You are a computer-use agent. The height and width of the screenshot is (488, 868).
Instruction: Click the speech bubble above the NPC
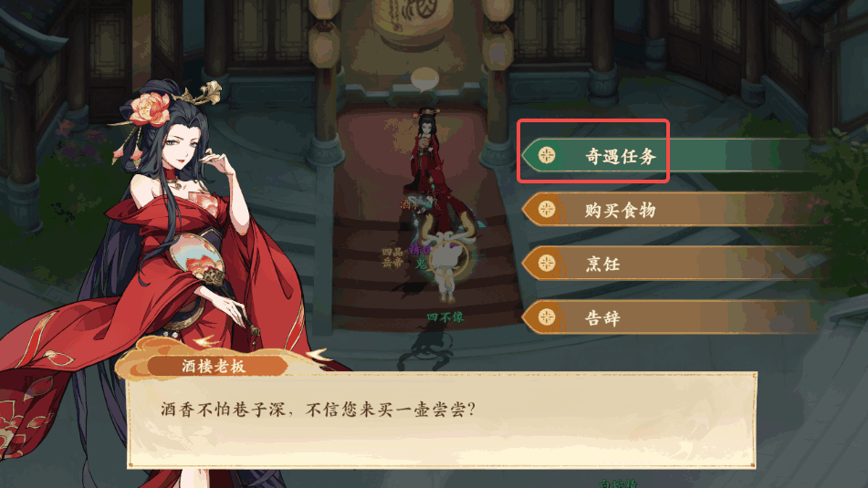[x=424, y=79]
